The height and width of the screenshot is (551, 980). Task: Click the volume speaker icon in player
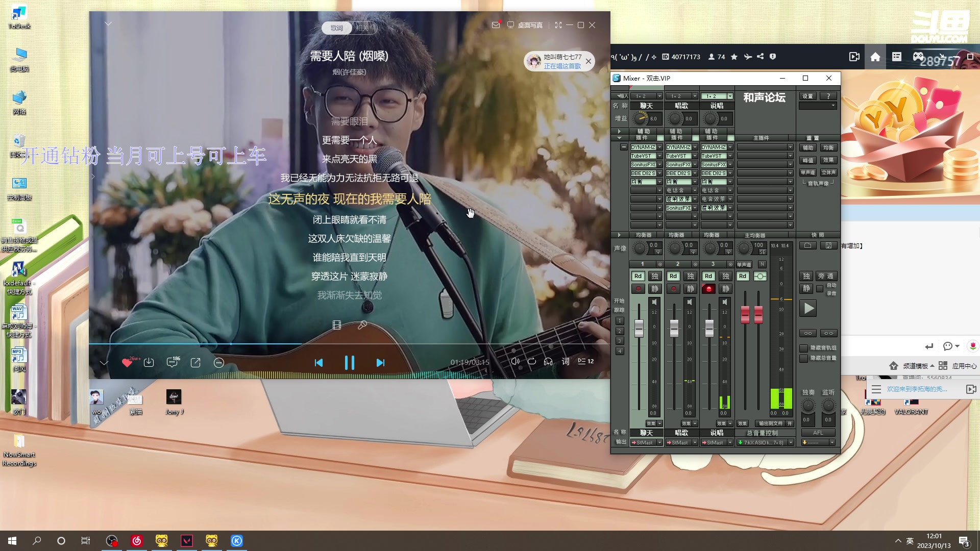coord(515,361)
